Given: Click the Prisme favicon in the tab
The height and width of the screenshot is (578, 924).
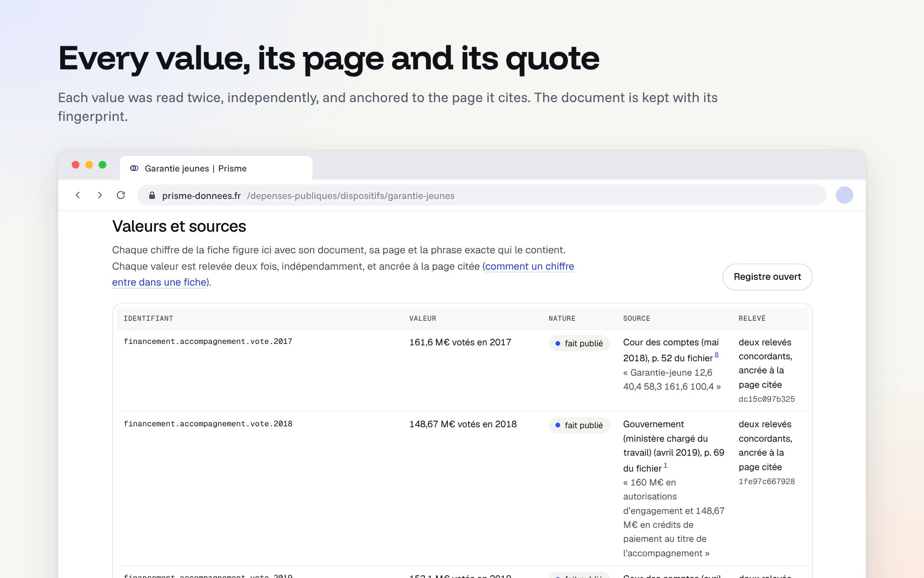Looking at the screenshot, I should point(134,168).
